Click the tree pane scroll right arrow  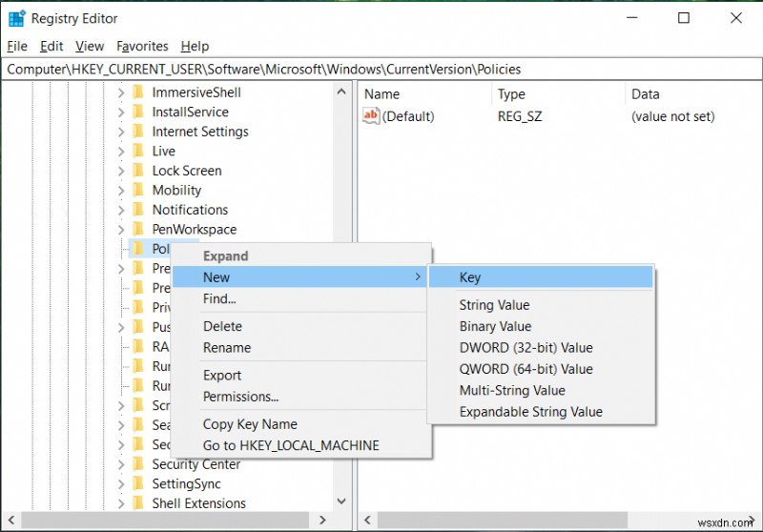coord(322,520)
